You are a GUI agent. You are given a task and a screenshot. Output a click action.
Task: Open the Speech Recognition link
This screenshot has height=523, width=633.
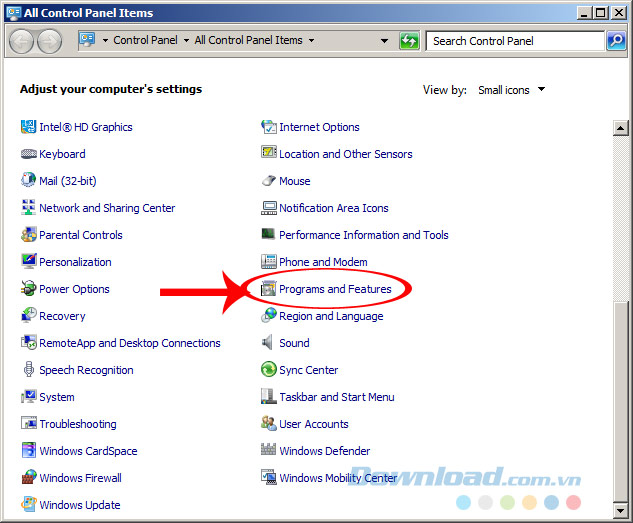(x=86, y=370)
